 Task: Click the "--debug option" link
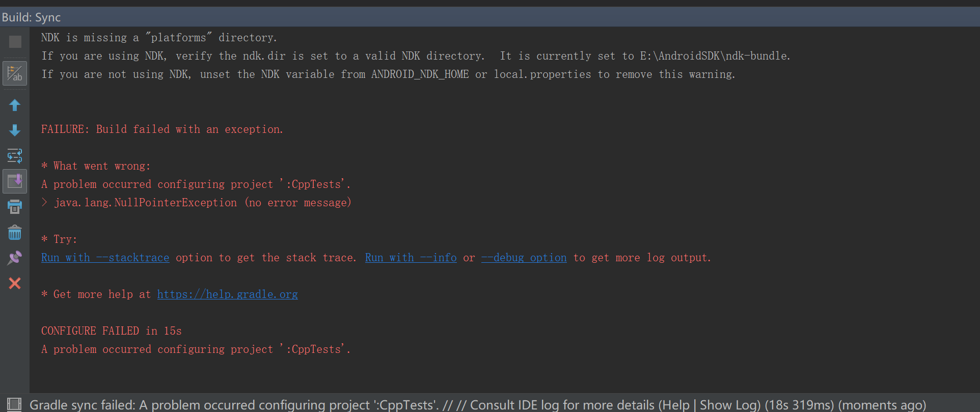524,258
